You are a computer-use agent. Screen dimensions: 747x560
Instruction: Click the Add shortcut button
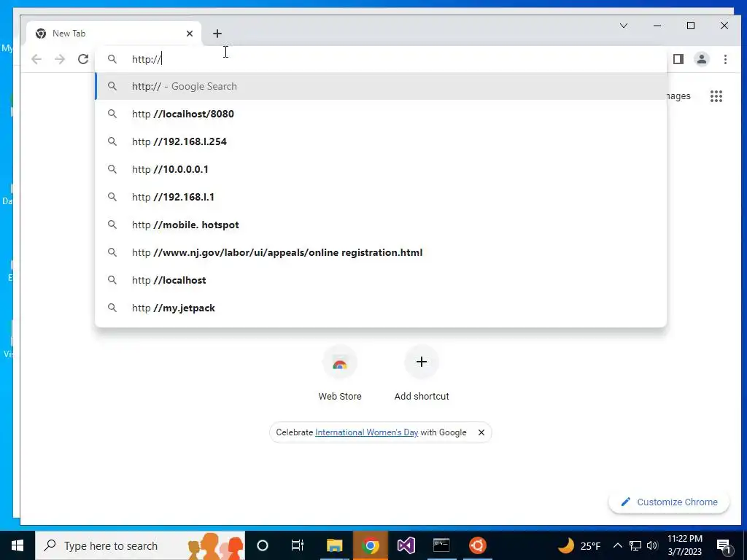tap(422, 374)
